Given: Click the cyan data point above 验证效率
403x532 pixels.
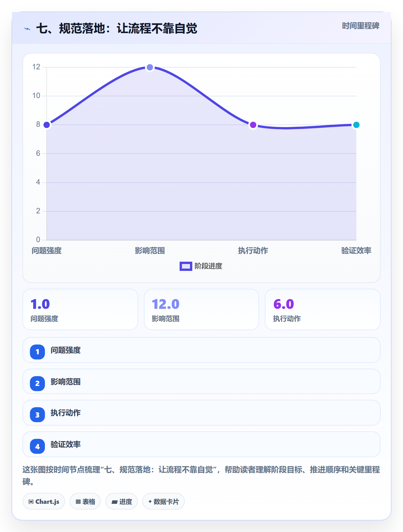Looking at the screenshot, I should click(x=356, y=125).
